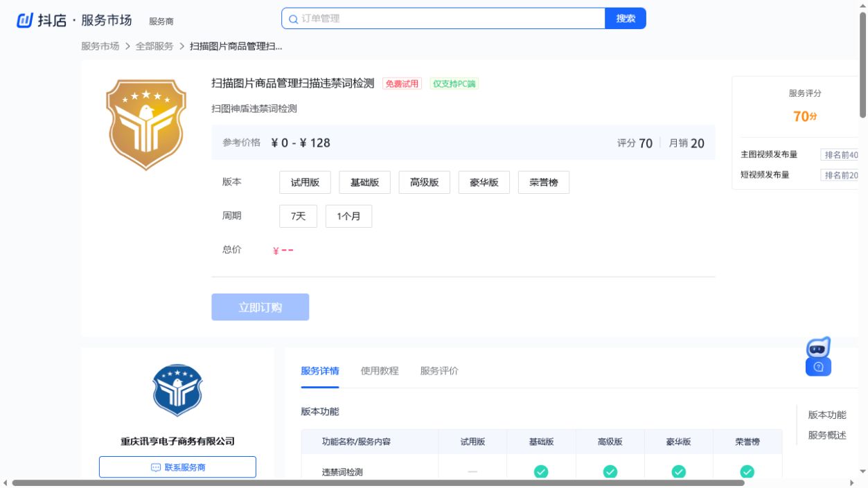Image resolution: width=868 pixels, height=488 pixels.
Task: Click the 违禁词检测 table row label
Action: [342, 472]
